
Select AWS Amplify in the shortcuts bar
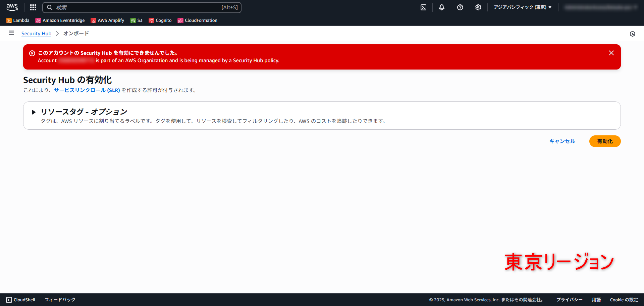(107, 20)
